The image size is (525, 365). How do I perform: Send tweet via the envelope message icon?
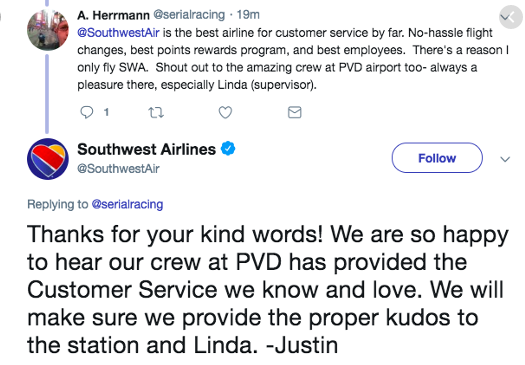click(295, 112)
